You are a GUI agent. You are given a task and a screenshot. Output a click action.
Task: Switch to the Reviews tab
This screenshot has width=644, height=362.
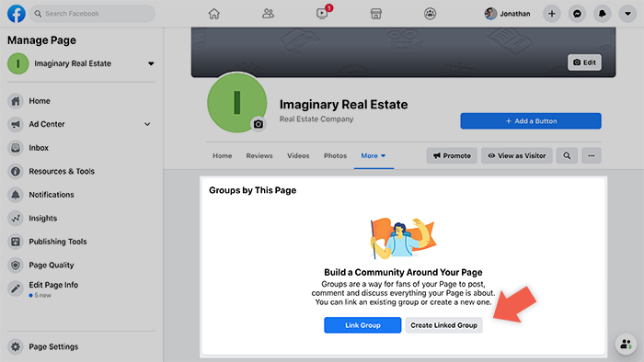[259, 156]
